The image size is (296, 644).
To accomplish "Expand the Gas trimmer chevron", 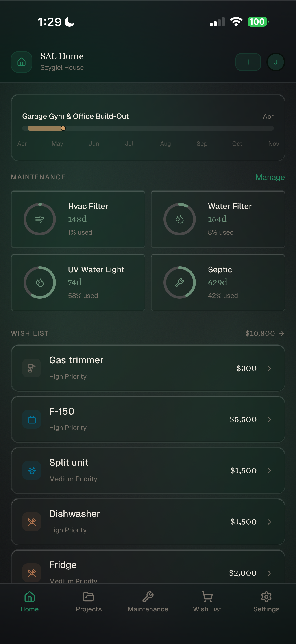I will [269, 368].
